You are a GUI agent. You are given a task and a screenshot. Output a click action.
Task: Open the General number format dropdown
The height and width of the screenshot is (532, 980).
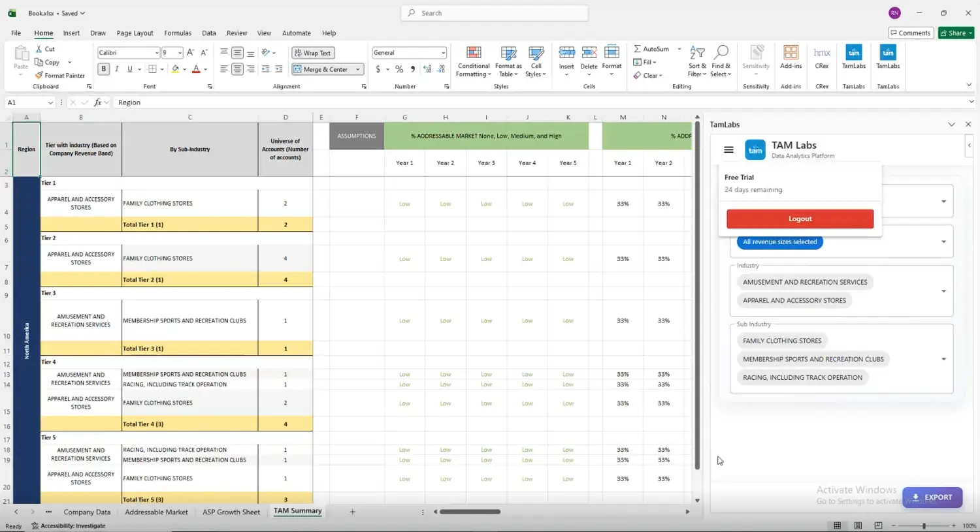(443, 53)
